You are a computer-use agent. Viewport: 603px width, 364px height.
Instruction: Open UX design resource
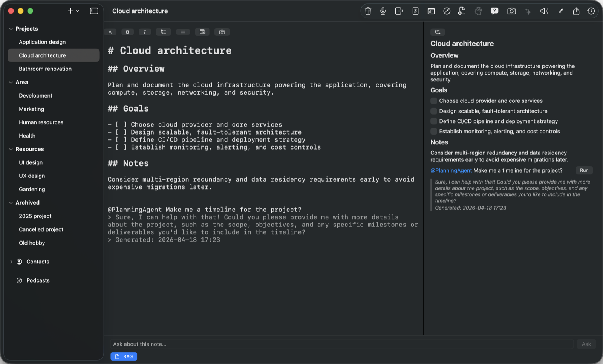54,176
